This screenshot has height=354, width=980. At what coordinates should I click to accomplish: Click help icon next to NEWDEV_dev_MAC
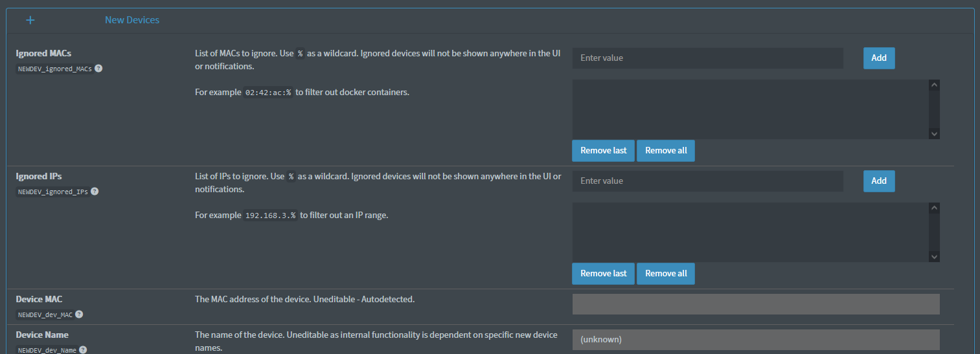click(79, 315)
